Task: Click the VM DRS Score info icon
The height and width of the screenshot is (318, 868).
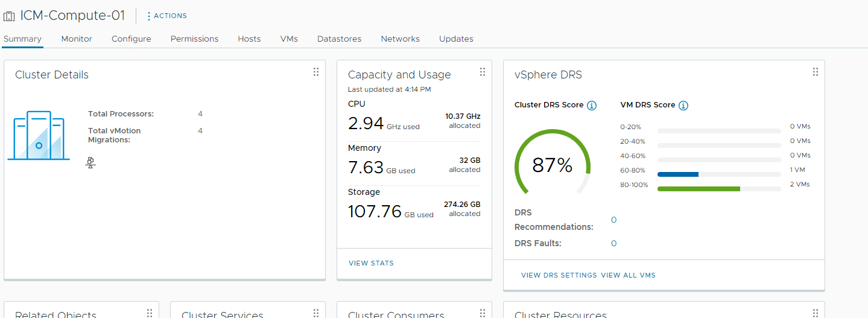Action: [683, 106]
